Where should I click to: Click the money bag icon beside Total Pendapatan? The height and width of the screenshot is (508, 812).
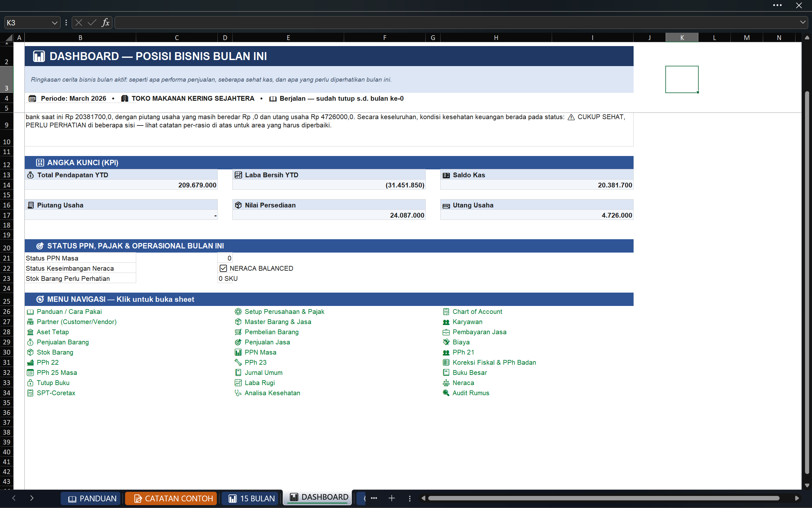coord(30,175)
